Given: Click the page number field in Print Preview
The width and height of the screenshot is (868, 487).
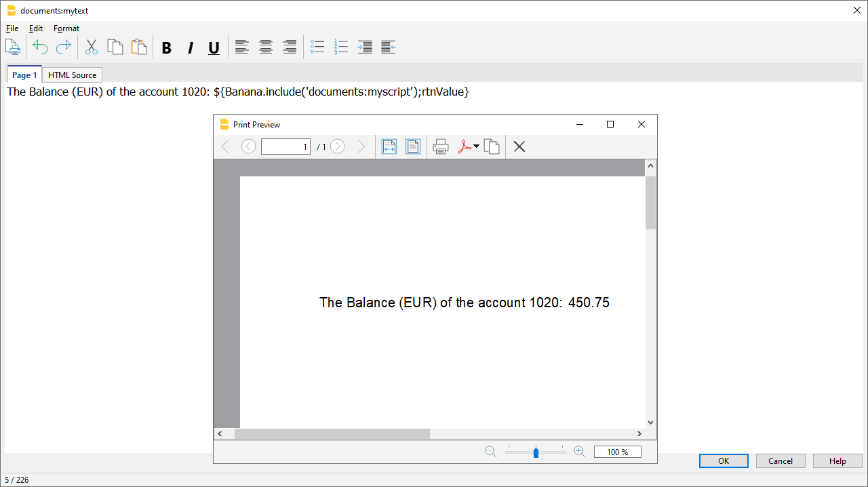Looking at the screenshot, I should tap(285, 147).
